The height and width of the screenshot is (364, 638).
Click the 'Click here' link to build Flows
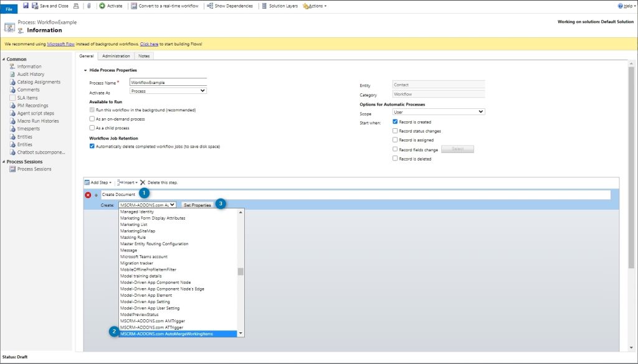[149, 45]
